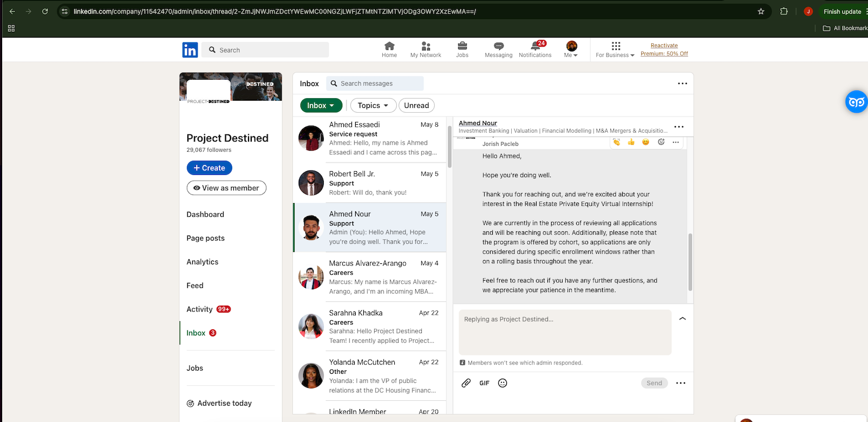Open conversation options menu beside Ahmed Nour
Image resolution: width=868 pixels, height=422 pixels.
point(679,127)
